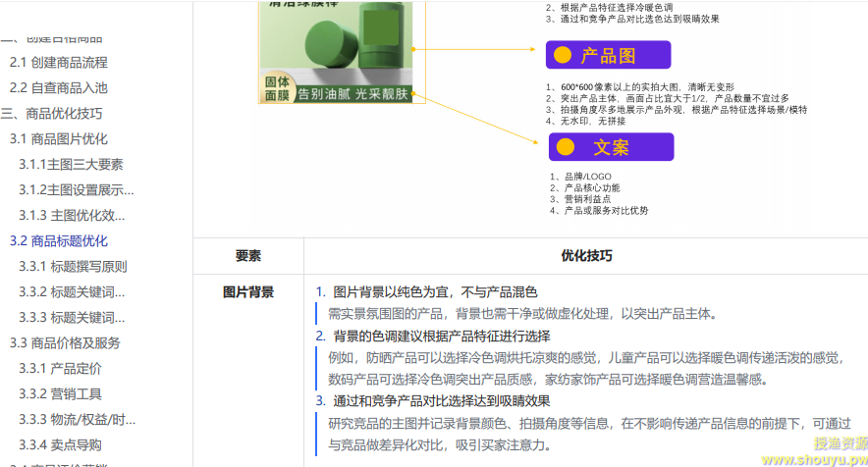868x467 pixels.
Task: Click text 图片背景以纯色为宜，不与产品混色
Action: tap(435, 292)
